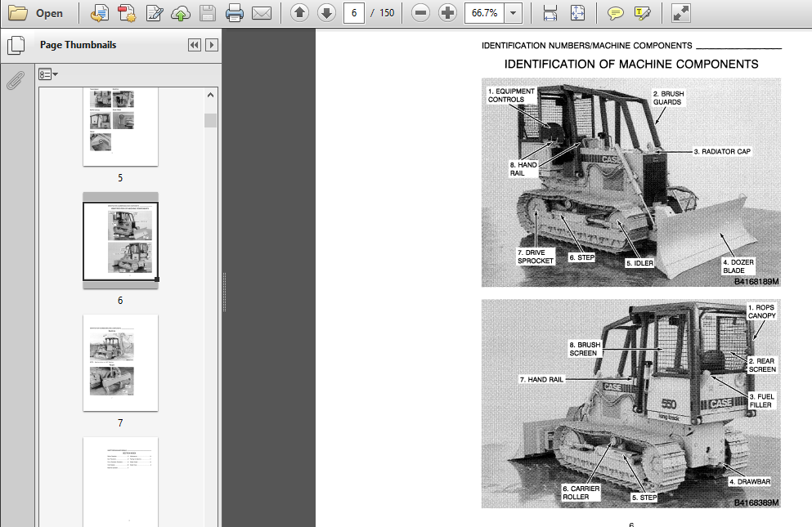Expand the panel with the right arrow button
This screenshot has width=812, height=527.
point(211,45)
